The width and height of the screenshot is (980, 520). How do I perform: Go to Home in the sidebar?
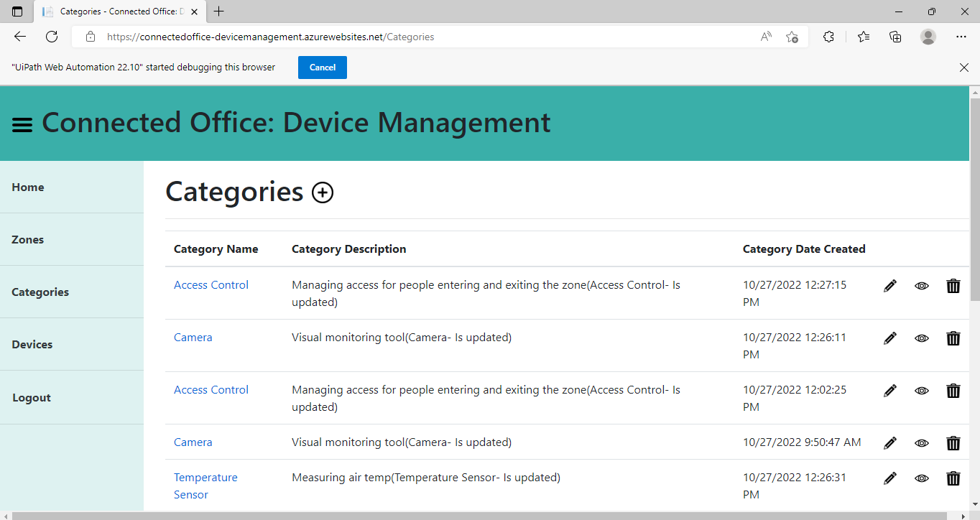[x=72, y=187]
